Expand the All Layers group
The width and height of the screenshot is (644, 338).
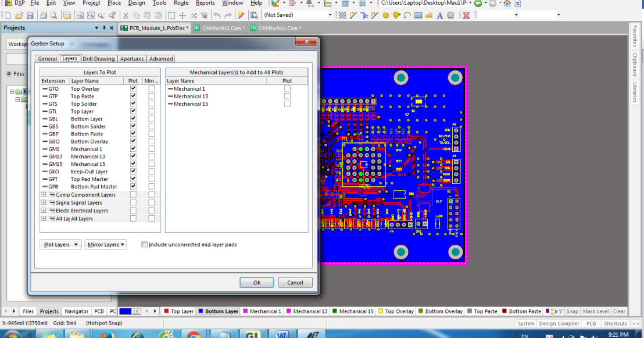coord(43,218)
